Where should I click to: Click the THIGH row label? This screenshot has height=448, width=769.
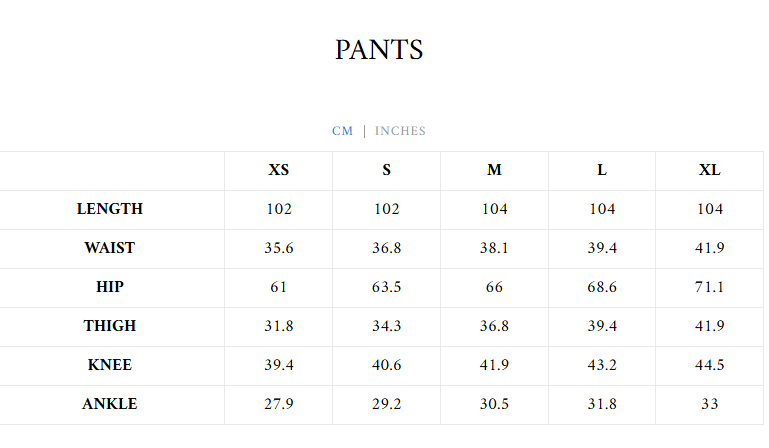point(110,326)
